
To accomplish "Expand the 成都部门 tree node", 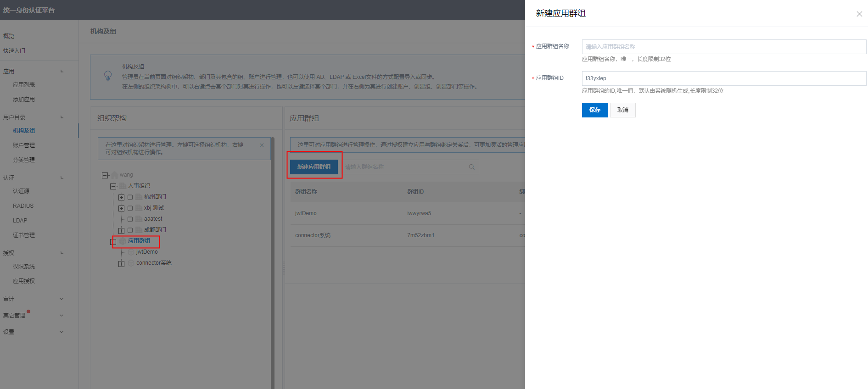I will tap(121, 230).
